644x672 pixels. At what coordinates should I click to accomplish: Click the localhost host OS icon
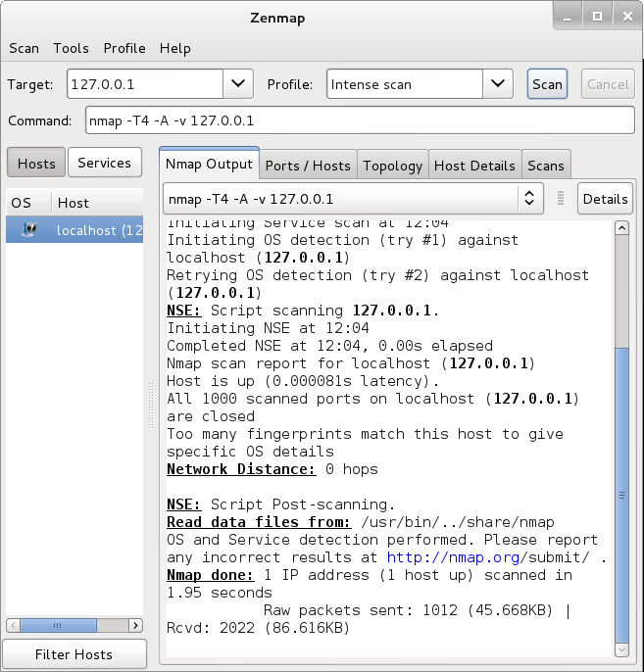pyautogui.click(x=29, y=229)
